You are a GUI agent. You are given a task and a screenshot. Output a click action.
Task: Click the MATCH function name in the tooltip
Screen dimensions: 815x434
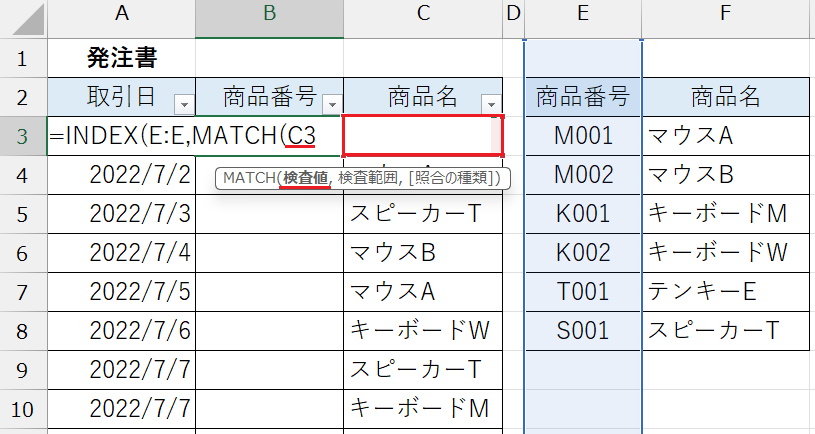point(249,178)
